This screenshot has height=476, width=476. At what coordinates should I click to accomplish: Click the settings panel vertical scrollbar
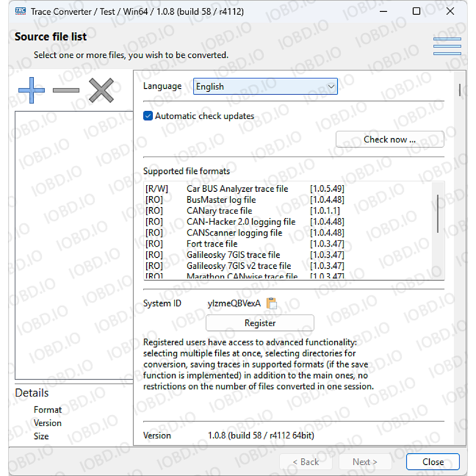[460, 89]
